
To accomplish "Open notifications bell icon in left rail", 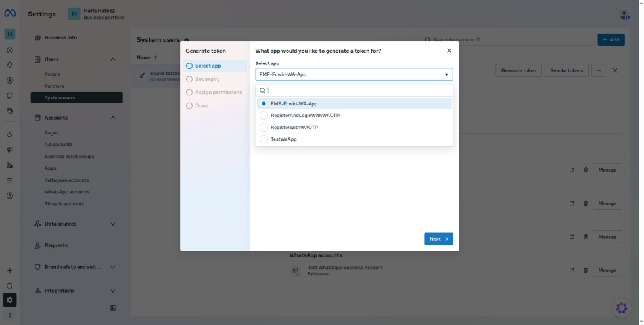I will click(x=10, y=65).
